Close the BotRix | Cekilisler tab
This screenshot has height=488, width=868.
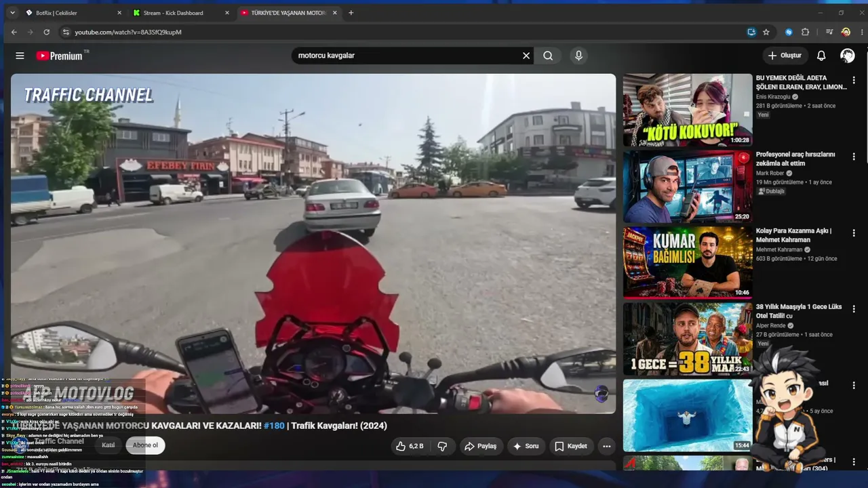point(119,13)
